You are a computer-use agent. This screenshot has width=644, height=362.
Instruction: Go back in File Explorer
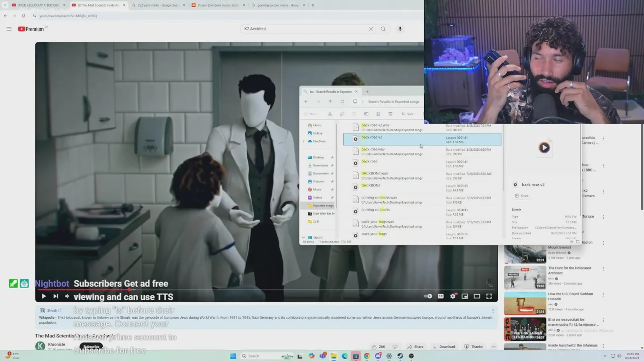pos(306,102)
